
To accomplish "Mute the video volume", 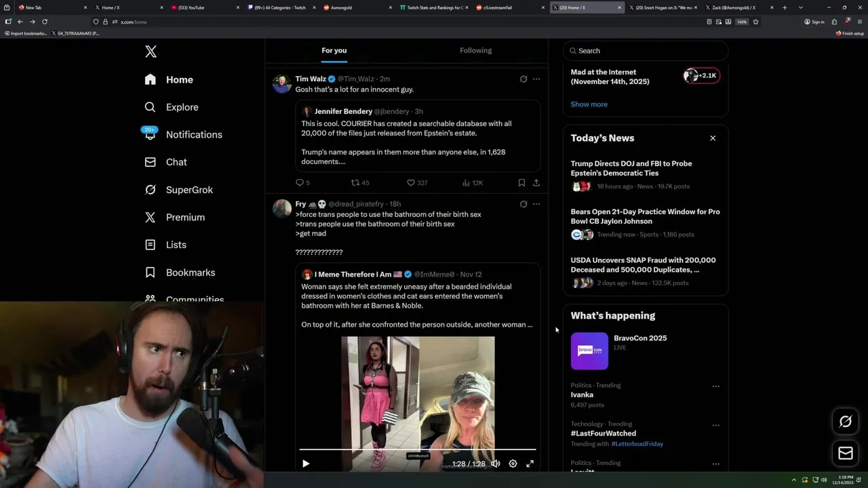I will click(496, 464).
